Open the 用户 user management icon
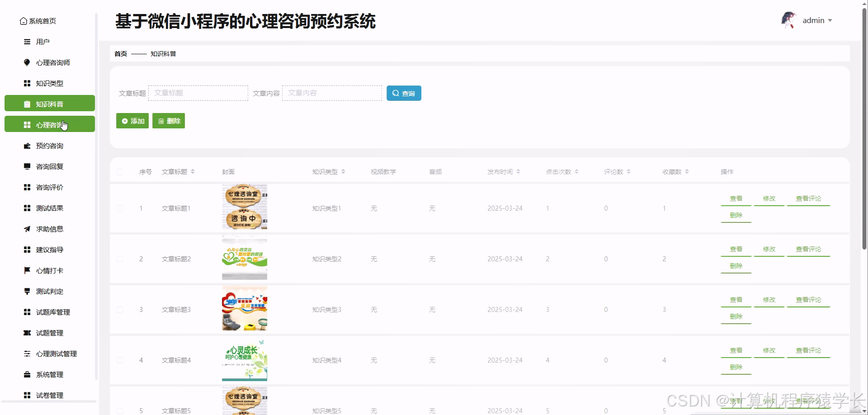The image size is (868, 415). pos(27,42)
